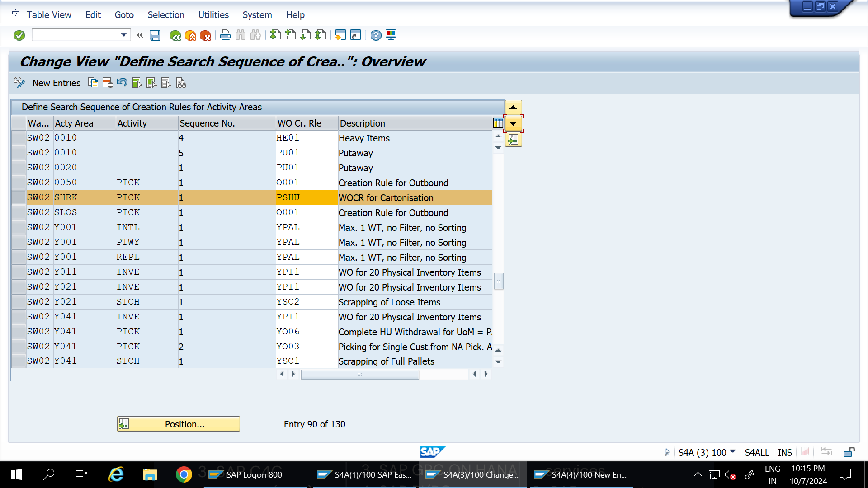Screen dimensions: 868x488
Task: Open the Goto menu
Action: [124, 15]
